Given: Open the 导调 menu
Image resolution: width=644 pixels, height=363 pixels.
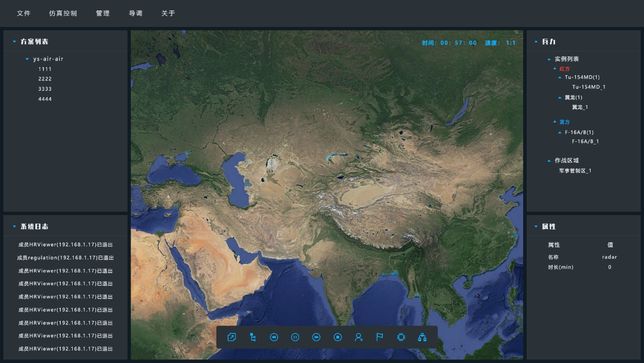Looking at the screenshot, I should [136, 13].
